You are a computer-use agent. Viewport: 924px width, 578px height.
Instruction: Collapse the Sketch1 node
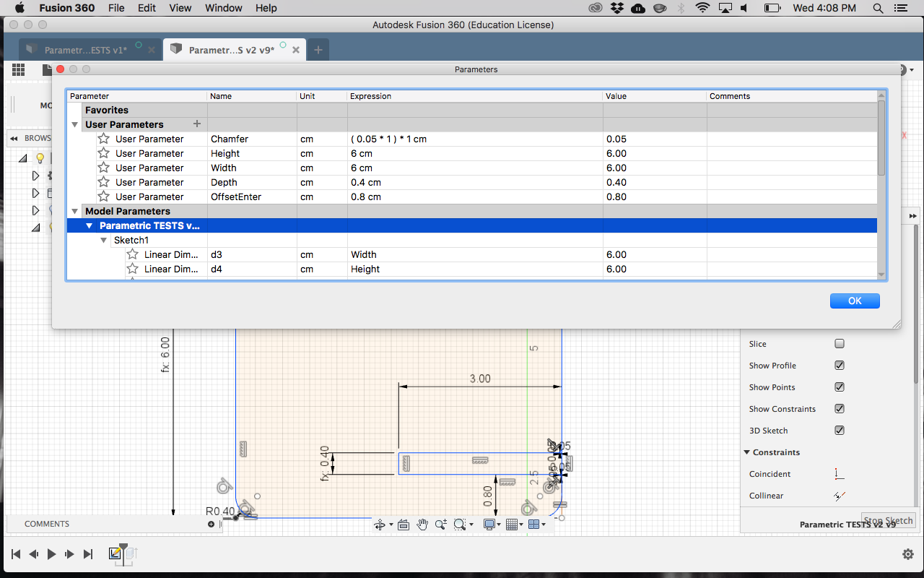[104, 240]
